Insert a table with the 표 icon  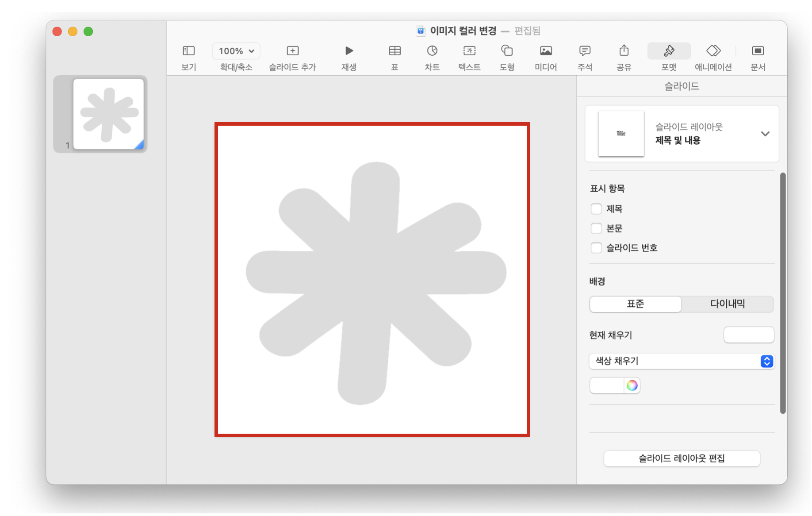[x=395, y=51]
